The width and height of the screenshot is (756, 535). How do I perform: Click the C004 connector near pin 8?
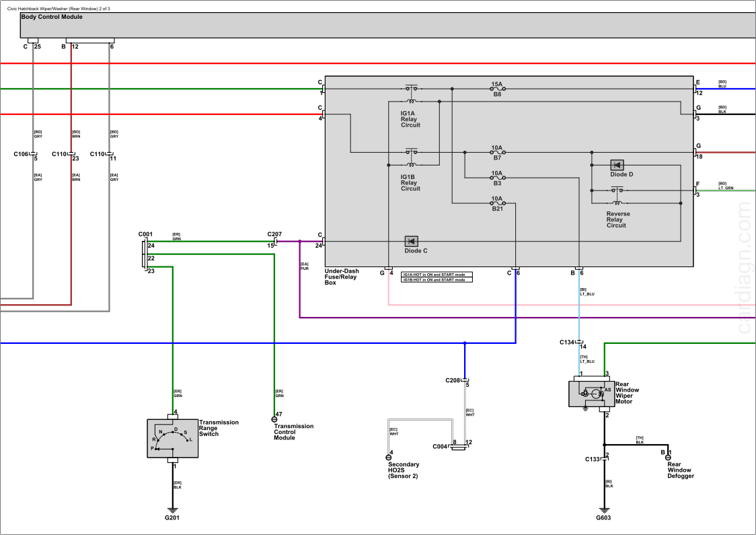tap(459, 447)
